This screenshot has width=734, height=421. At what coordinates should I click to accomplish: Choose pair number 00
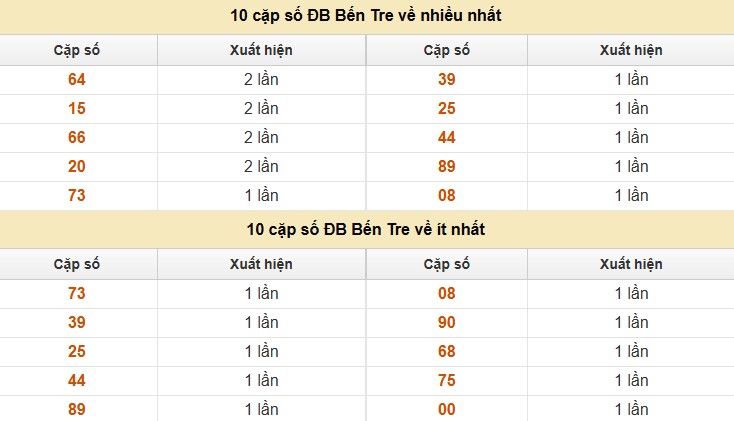(x=447, y=410)
